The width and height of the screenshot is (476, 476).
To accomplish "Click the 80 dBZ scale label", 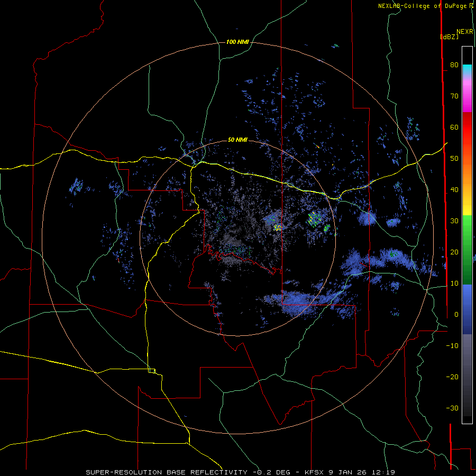I will pyautogui.click(x=454, y=65).
